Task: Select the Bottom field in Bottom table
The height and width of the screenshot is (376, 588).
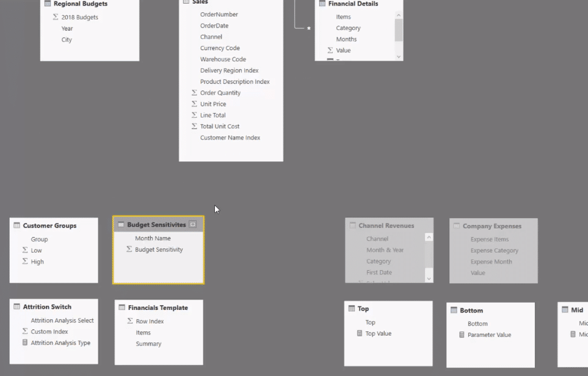Action: click(x=477, y=324)
